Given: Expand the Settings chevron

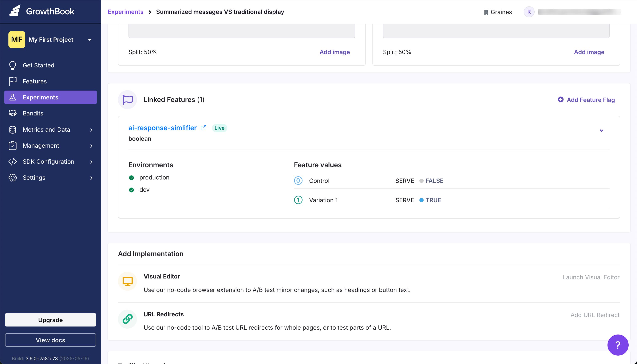Looking at the screenshot, I should tap(91, 178).
